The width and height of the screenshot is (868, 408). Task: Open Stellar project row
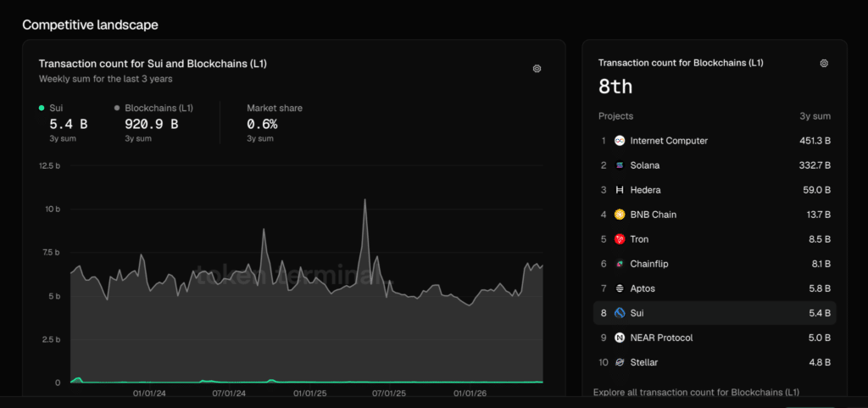715,362
